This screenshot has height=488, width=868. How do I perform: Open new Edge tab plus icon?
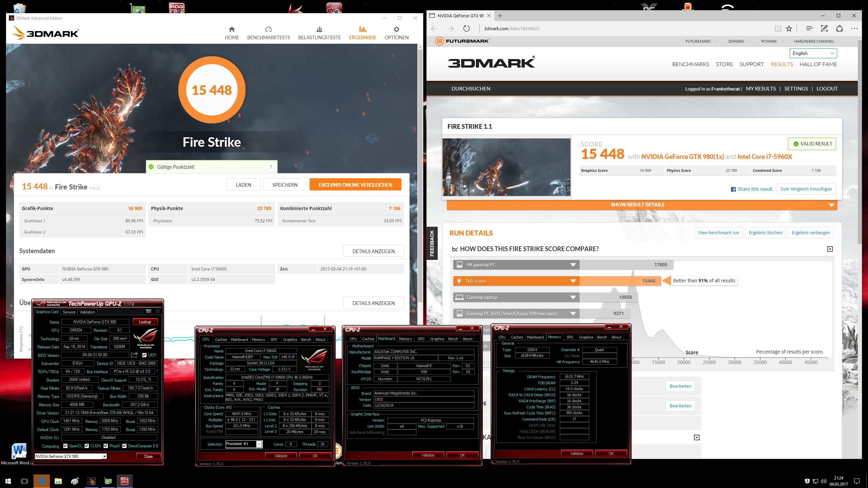500,16
